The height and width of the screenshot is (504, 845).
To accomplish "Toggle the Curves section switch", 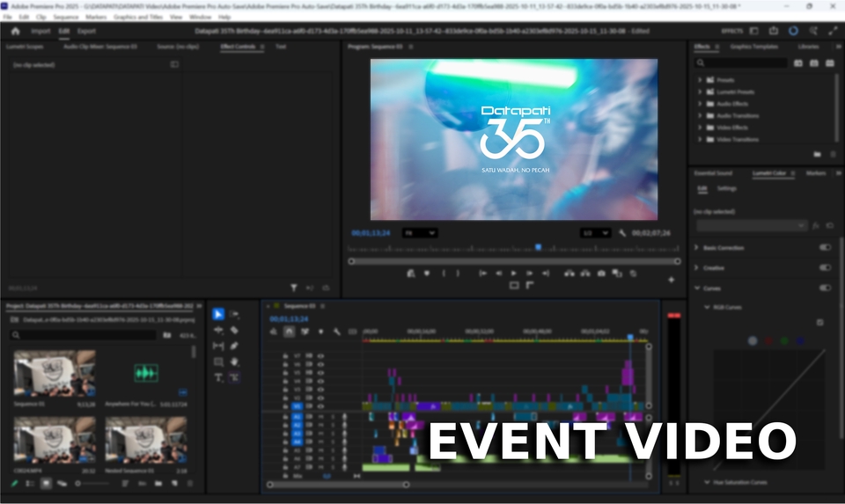I will [825, 288].
